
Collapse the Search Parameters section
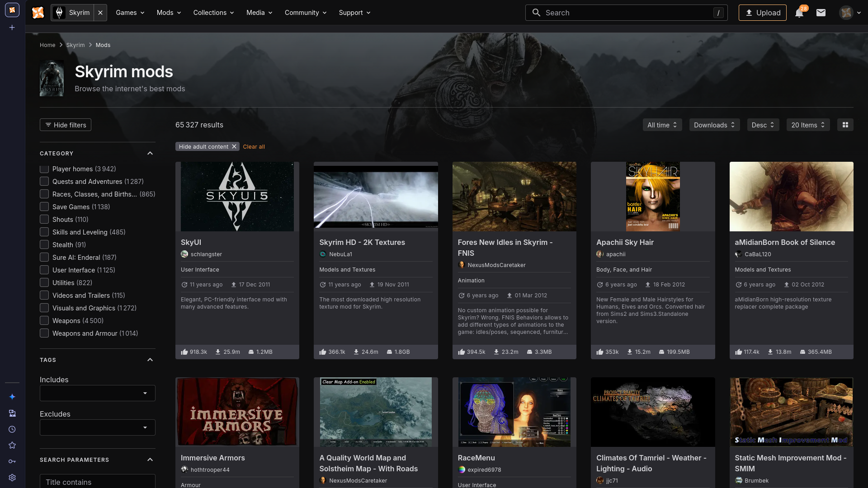click(x=150, y=460)
